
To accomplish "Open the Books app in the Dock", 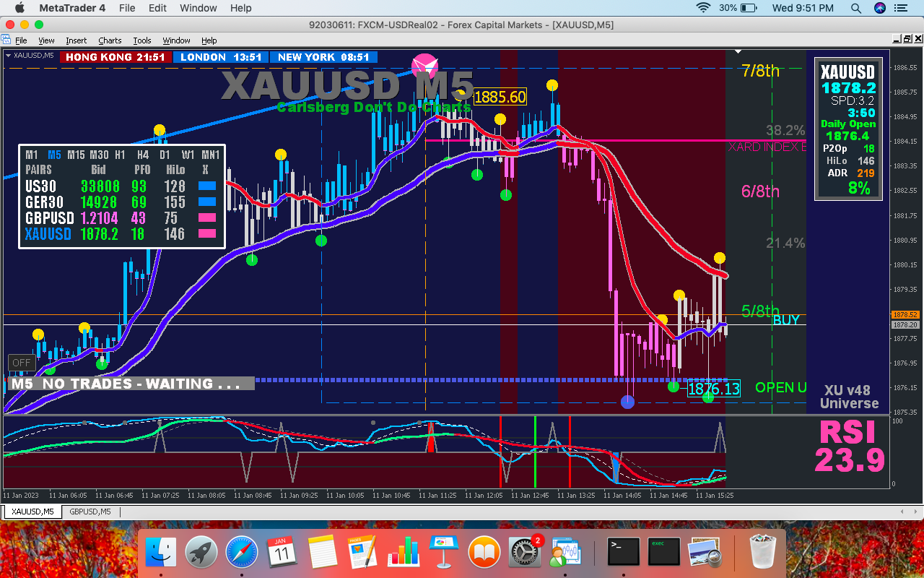I will coord(484,553).
